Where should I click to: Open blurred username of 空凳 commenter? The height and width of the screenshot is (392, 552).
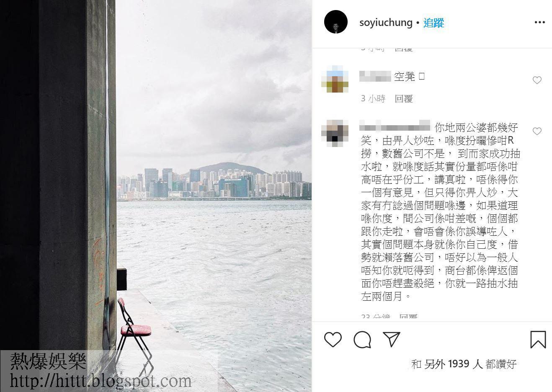[375, 77]
